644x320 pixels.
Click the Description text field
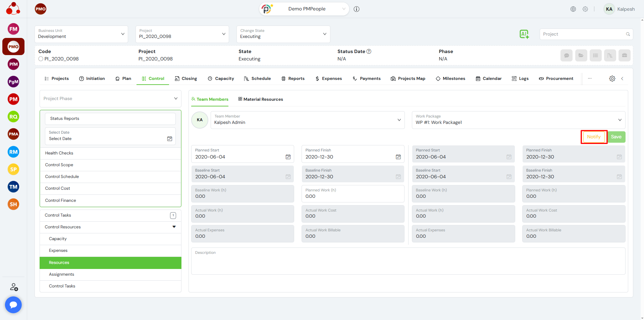tap(408, 261)
